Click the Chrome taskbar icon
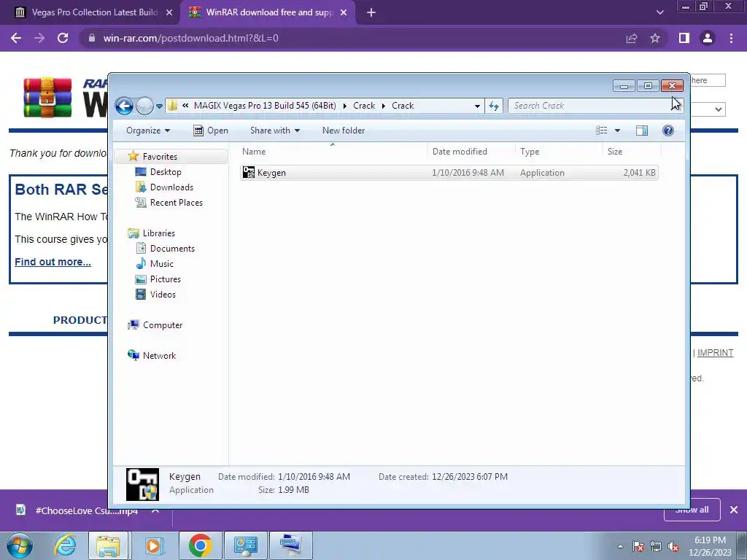747x560 pixels. tap(200, 545)
